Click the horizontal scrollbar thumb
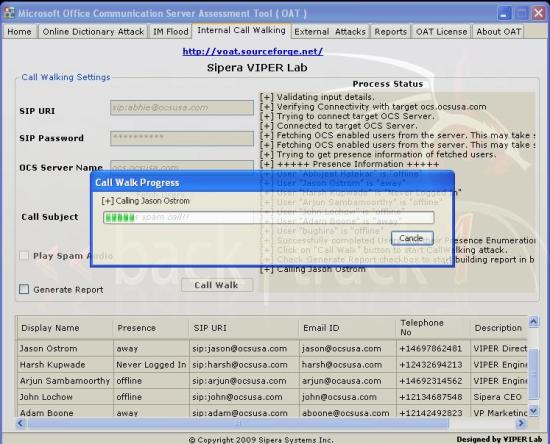 pyautogui.click(x=239, y=423)
